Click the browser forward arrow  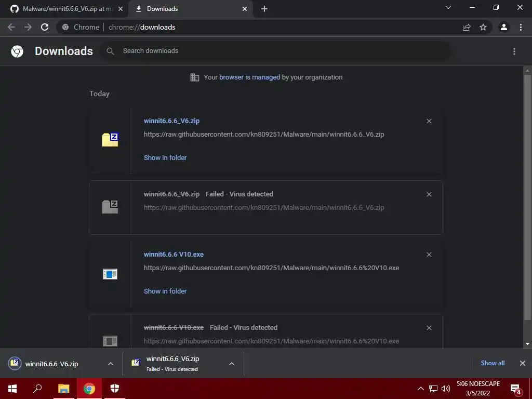click(x=28, y=27)
